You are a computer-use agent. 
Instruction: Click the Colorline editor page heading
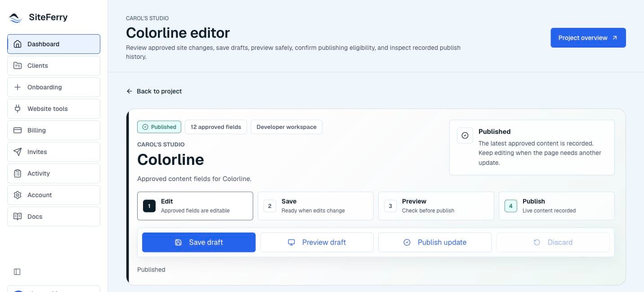(178, 33)
